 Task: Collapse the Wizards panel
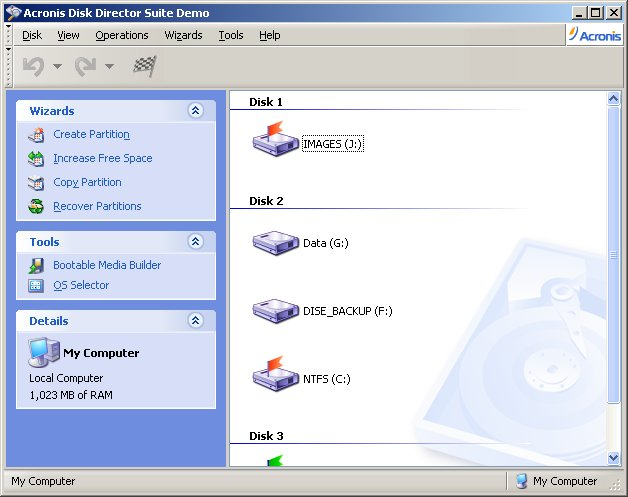tap(195, 111)
